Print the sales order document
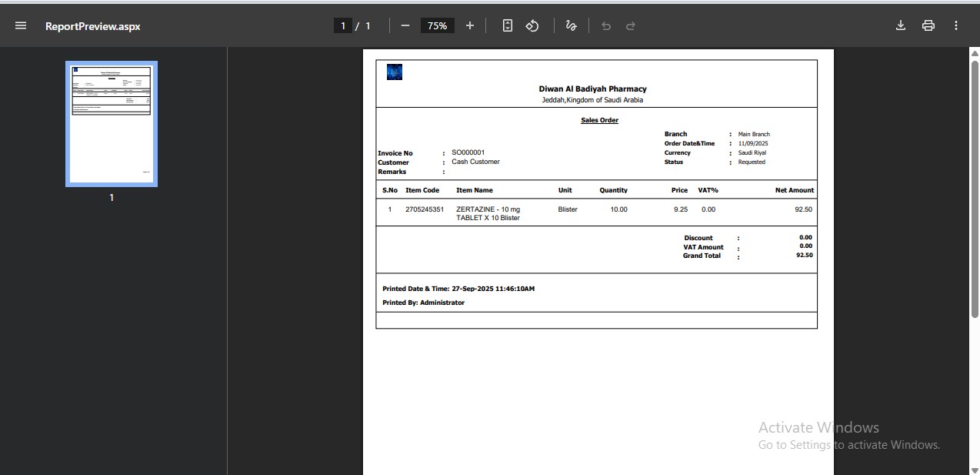 coord(928,25)
